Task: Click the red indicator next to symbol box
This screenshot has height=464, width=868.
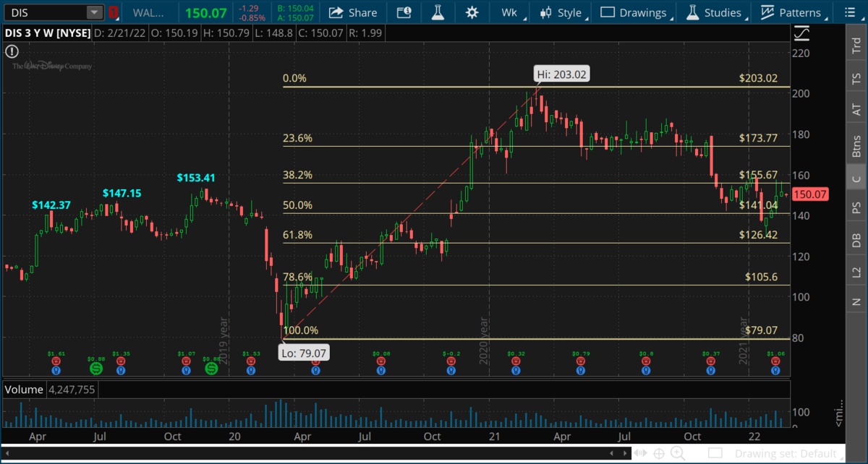Action: tap(113, 12)
